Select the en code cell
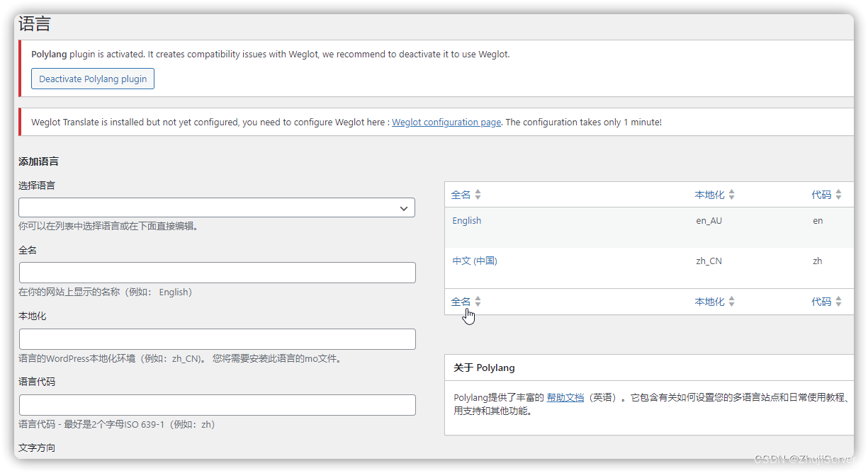Image resolution: width=868 pixels, height=473 pixels. [x=818, y=220]
